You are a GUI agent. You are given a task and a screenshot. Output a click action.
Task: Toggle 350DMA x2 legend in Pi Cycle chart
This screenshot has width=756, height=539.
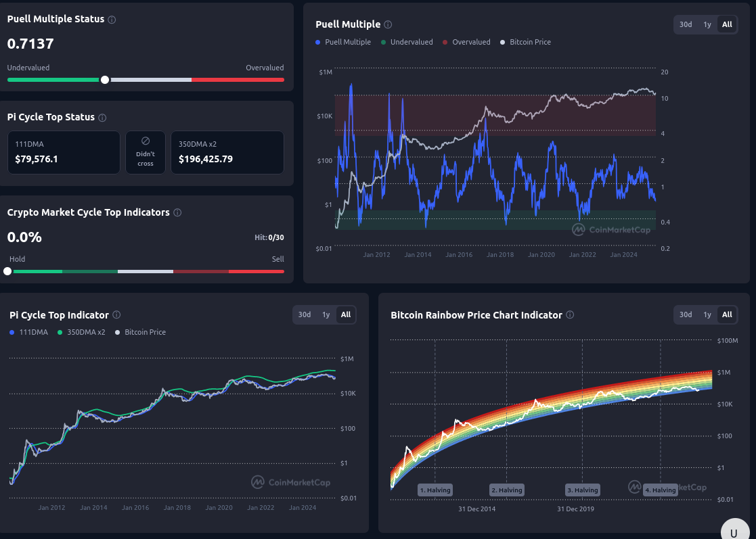point(81,332)
